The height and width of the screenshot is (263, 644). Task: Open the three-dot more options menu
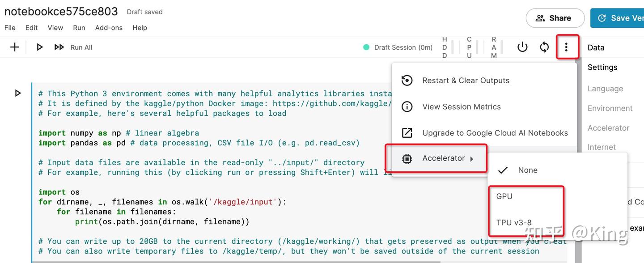coord(566,47)
